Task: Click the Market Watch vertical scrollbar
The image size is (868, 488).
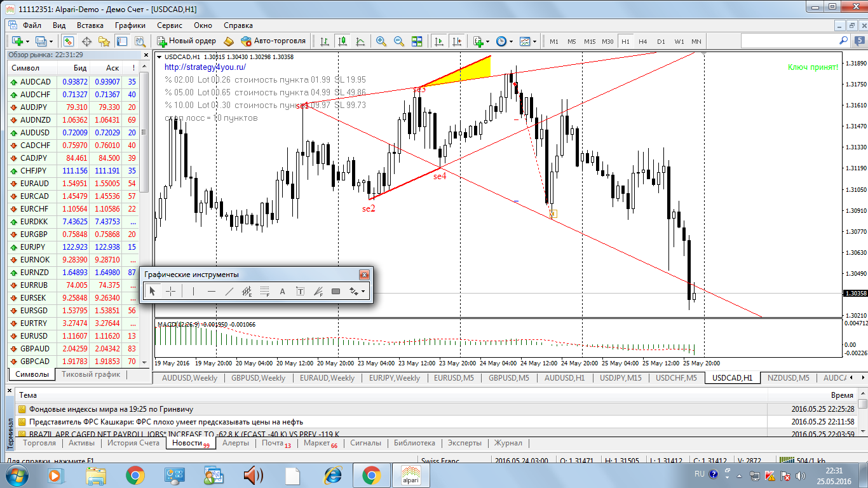Action: point(144,215)
